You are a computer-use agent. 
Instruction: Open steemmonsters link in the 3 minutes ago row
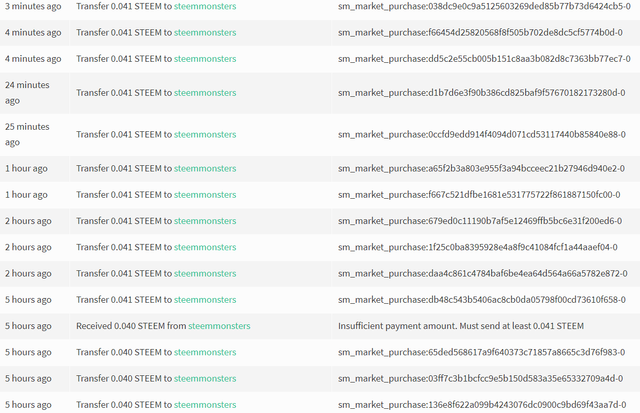[205, 6]
